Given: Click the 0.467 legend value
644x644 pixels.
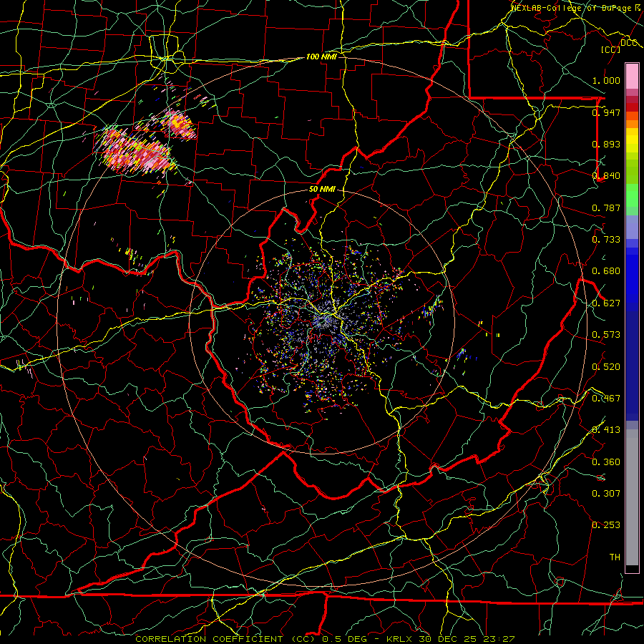Looking at the screenshot, I should [606, 399].
